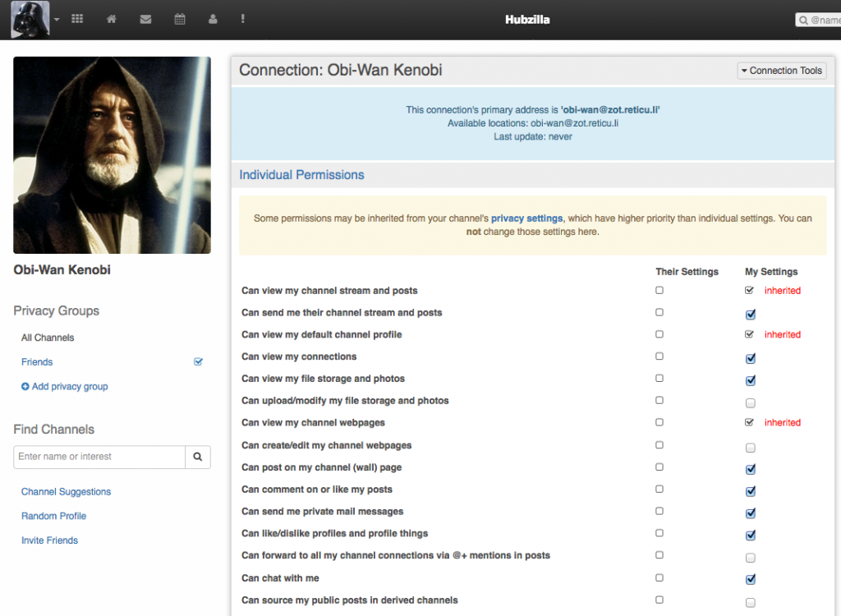Click the plus icon for Add privacy group
Screen dimensions: 841x616
(25, 387)
